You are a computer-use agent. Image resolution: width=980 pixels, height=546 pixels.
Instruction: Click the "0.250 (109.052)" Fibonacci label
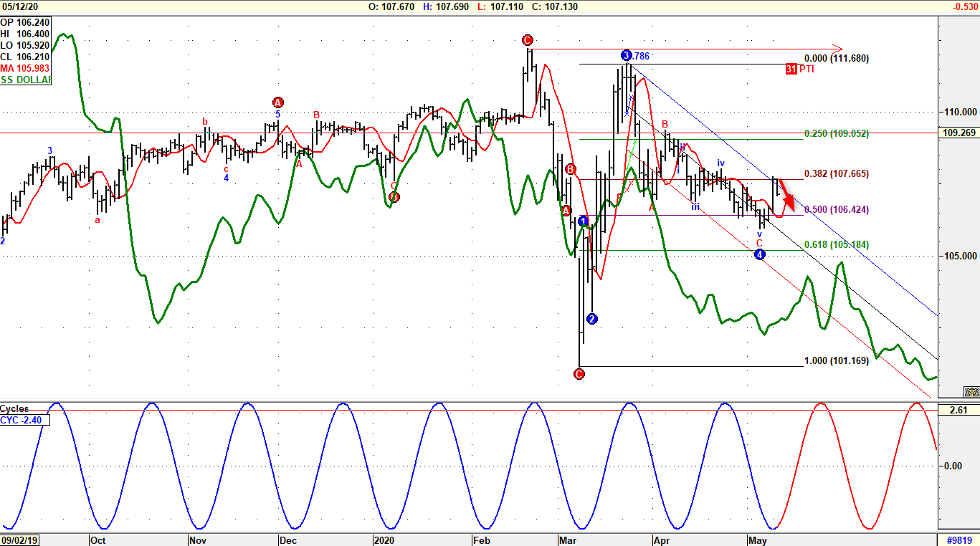point(837,134)
